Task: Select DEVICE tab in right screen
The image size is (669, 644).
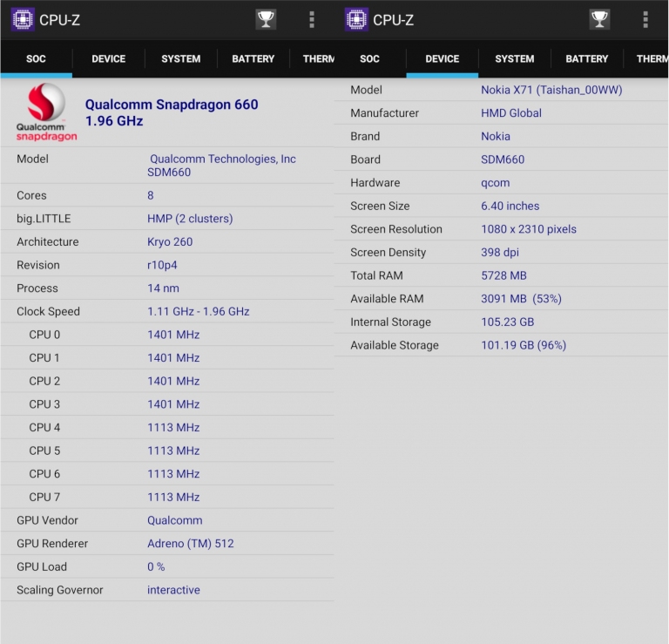Action: coord(442,59)
